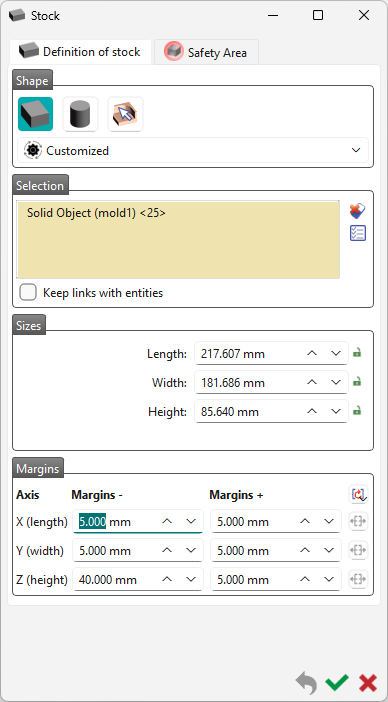Decrease Z (height) Margins - value

coord(191,580)
